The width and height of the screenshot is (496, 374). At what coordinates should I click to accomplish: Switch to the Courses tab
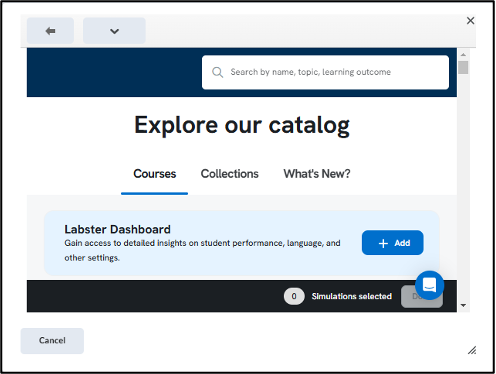155,174
